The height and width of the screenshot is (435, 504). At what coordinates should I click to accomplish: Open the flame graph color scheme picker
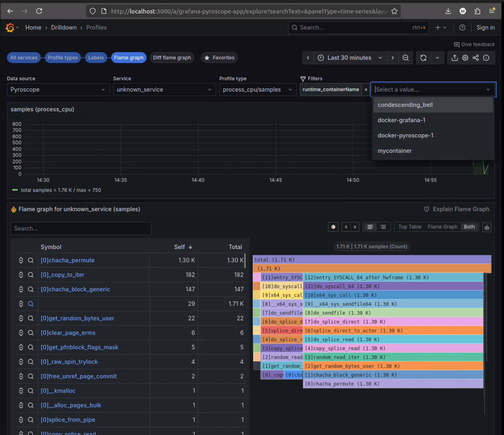tap(333, 227)
